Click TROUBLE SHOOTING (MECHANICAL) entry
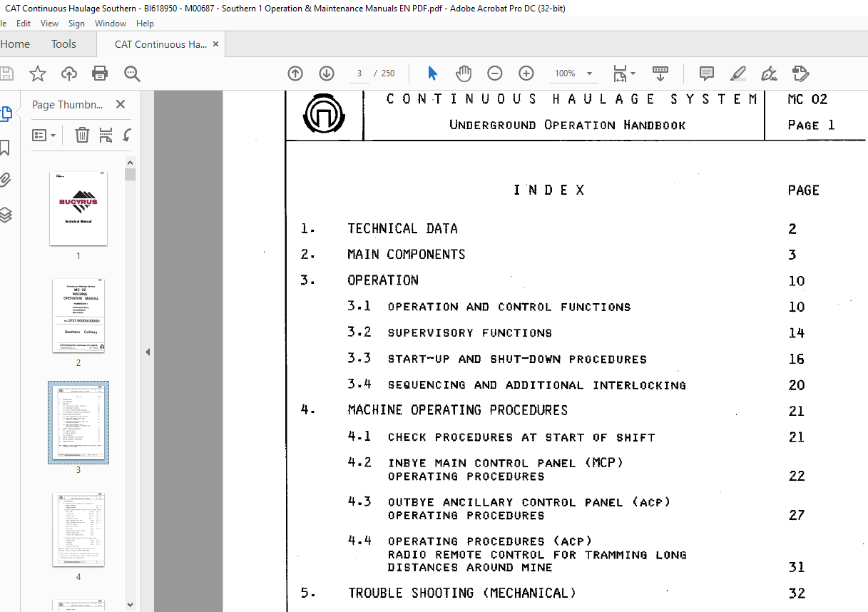868x612 pixels. pyautogui.click(x=462, y=593)
